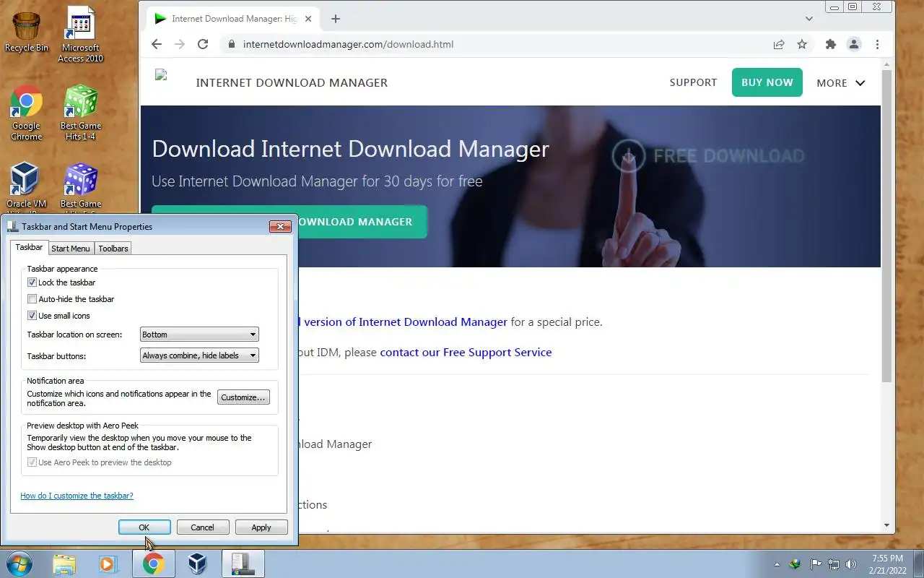Open the media player taskbar icon
Viewport: 924px width, 578px height.
(x=108, y=564)
